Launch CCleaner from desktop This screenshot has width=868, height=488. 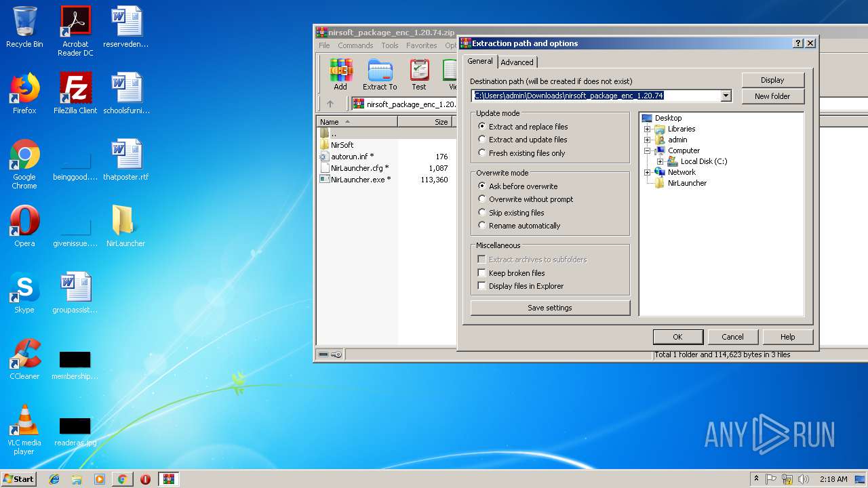point(24,359)
